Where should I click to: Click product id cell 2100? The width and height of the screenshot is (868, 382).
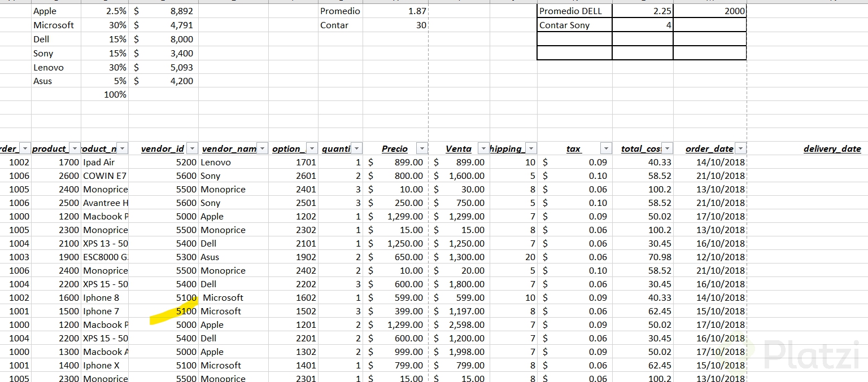pyautogui.click(x=56, y=243)
